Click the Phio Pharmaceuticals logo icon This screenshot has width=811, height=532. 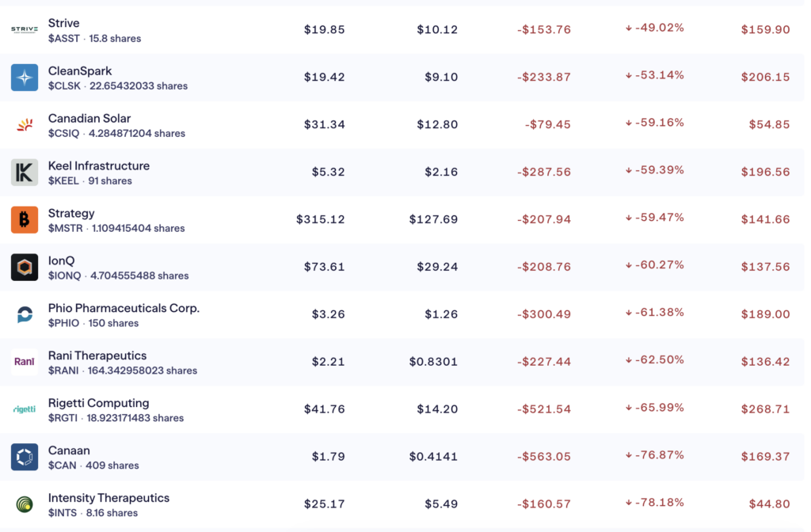[25, 315]
